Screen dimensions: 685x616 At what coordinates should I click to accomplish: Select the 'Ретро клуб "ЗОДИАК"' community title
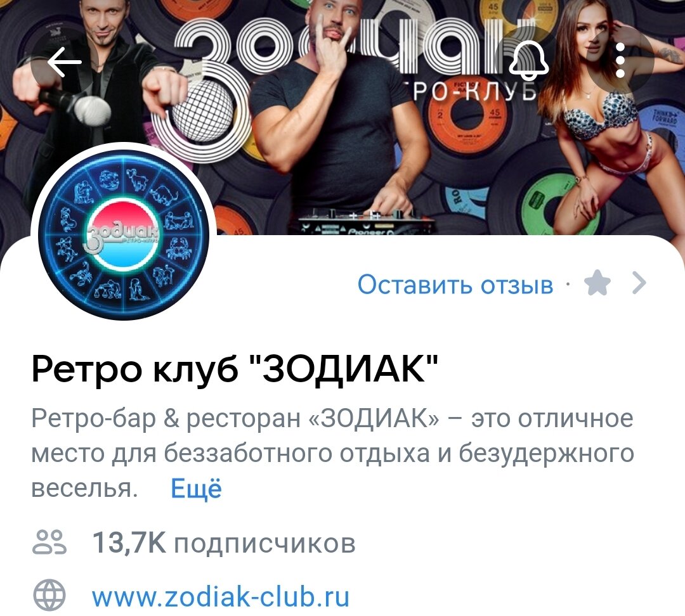[235, 368]
